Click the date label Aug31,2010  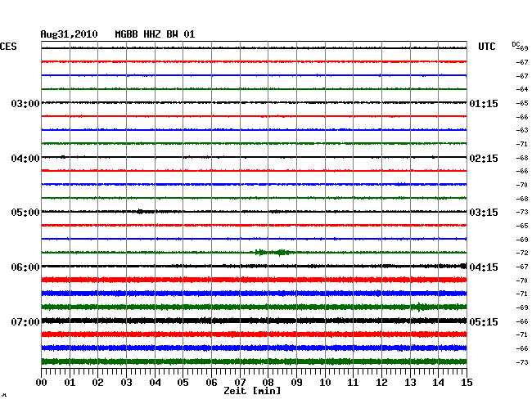[70, 34]
